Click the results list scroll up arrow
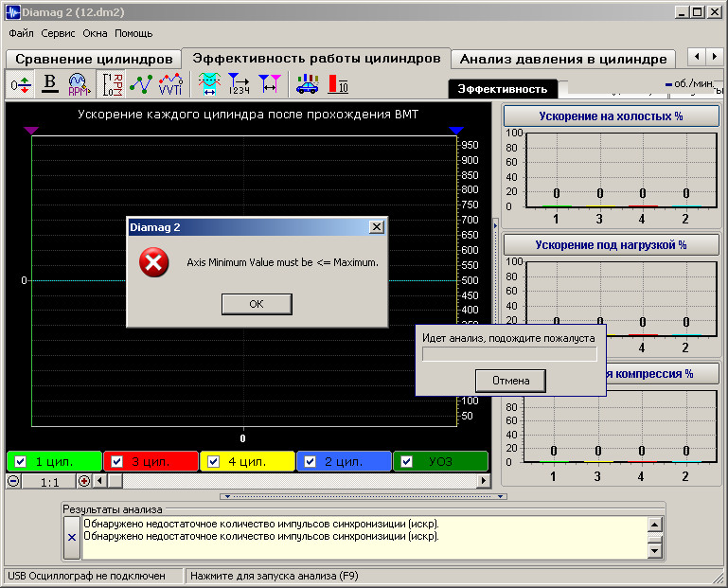The width and height of the screenshot is (728, 588). pyautogui.click(x=655, y=525)
